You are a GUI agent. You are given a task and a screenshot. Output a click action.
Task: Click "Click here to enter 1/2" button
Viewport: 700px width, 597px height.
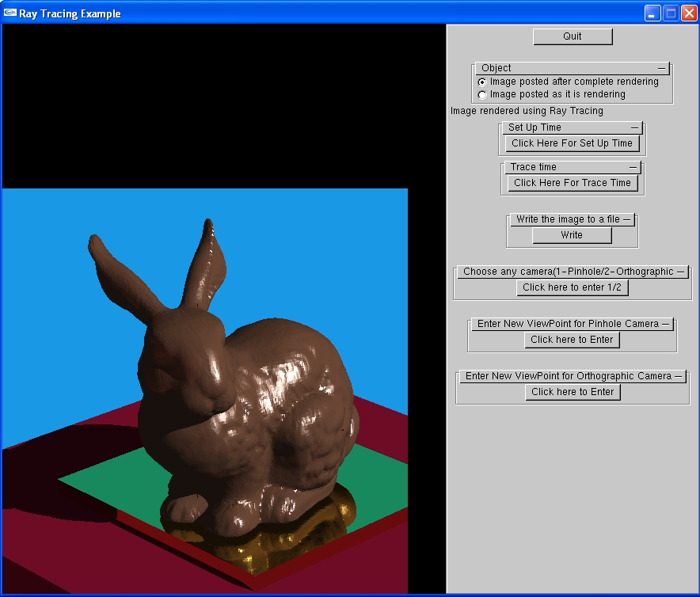(573, 287)
